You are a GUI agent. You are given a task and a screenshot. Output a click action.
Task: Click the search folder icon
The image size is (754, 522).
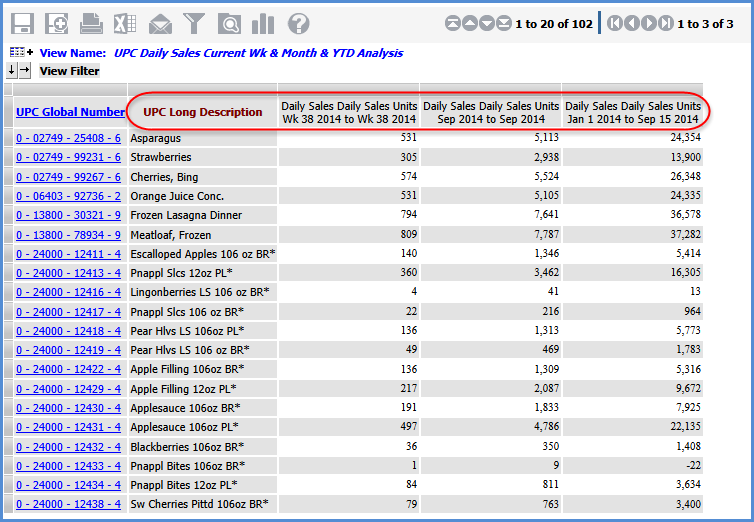pyautogui.click(x=229, y=24)
